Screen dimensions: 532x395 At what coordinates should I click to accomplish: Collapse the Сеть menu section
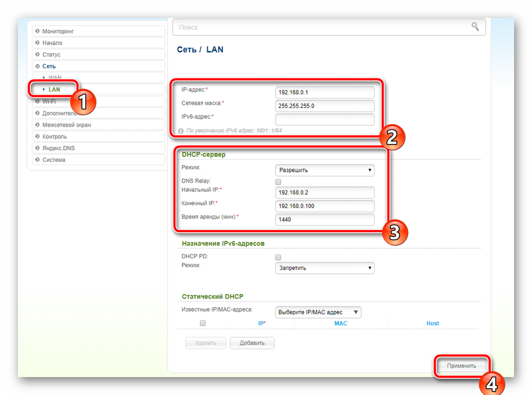[x=99, y=66]
